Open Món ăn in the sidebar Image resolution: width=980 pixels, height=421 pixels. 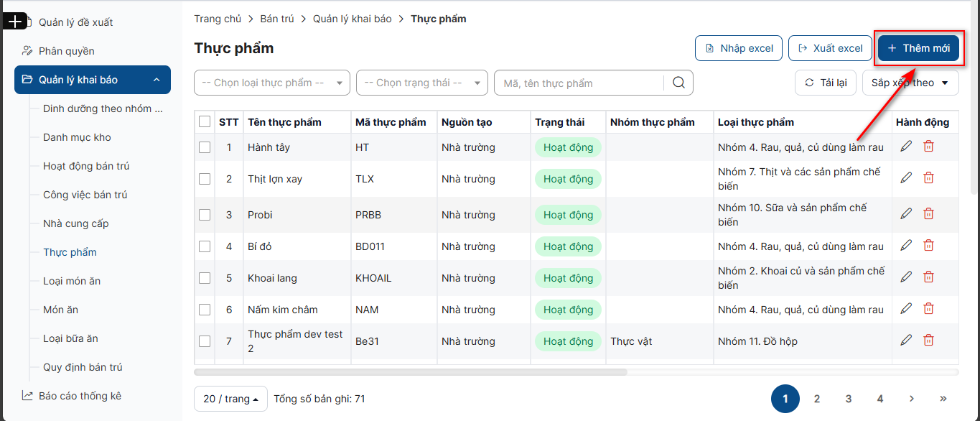(61, 310)
